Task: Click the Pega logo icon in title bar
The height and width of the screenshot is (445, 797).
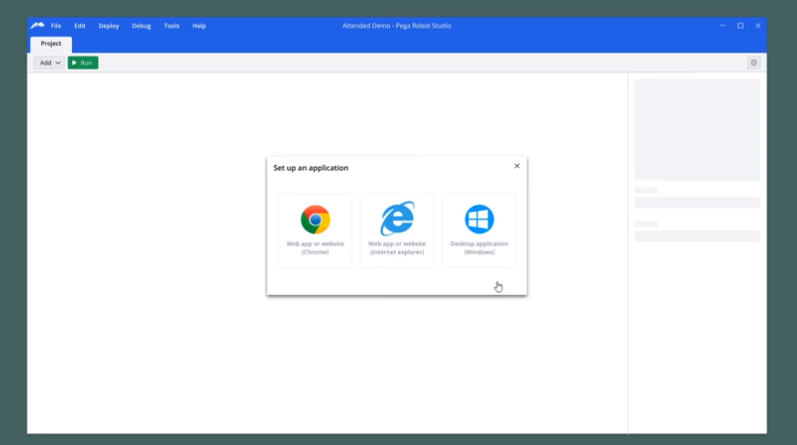Action: point(38,25)
